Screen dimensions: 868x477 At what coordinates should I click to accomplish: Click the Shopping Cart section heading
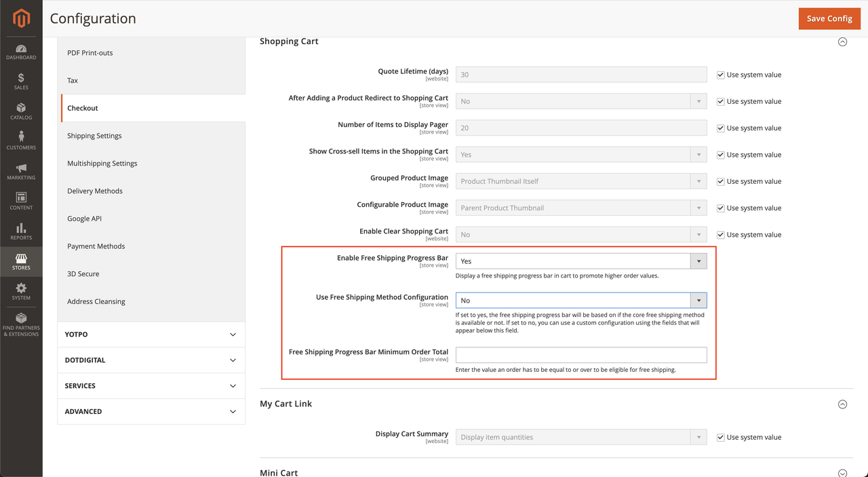tap(289, 41)
